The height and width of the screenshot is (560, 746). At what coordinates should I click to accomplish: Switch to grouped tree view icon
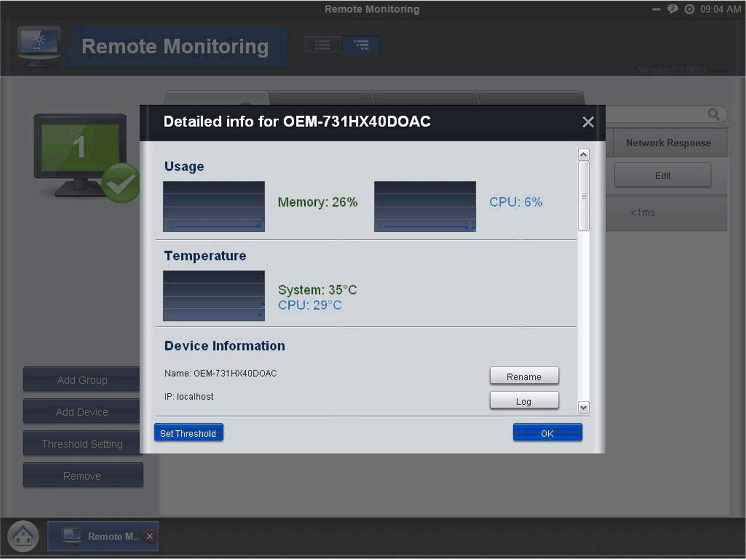point(361,45)
